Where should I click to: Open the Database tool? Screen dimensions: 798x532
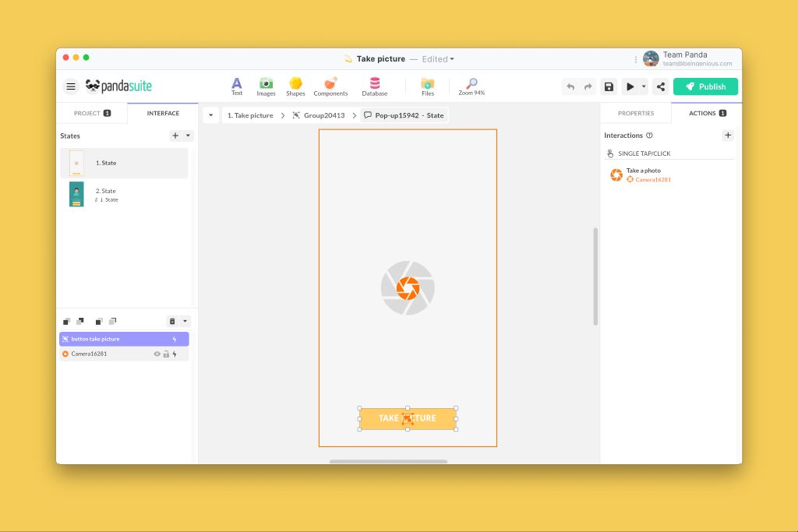point(374,86)
